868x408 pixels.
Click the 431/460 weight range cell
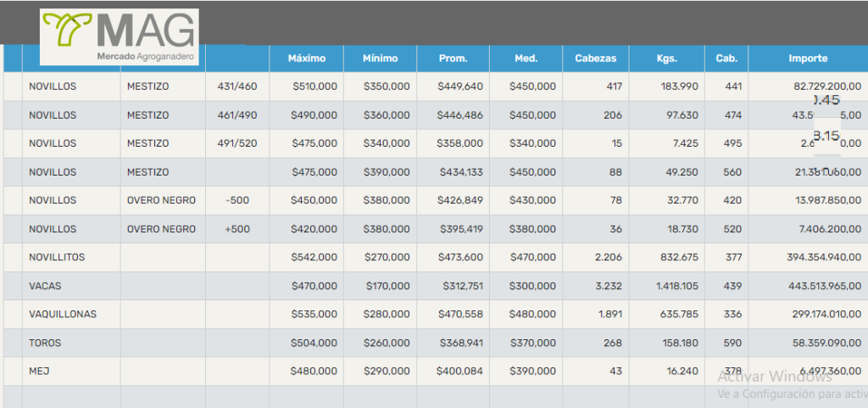237,87
